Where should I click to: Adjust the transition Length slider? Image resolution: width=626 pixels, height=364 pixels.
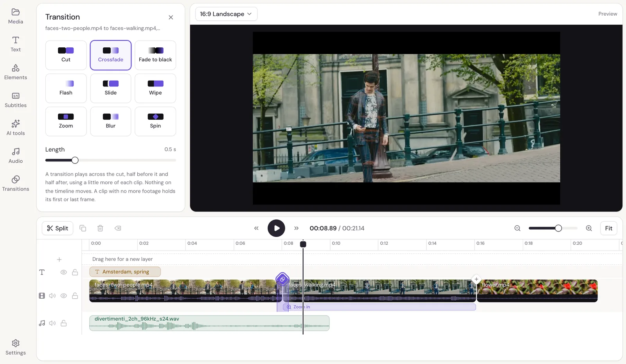[x=75, y=160]
